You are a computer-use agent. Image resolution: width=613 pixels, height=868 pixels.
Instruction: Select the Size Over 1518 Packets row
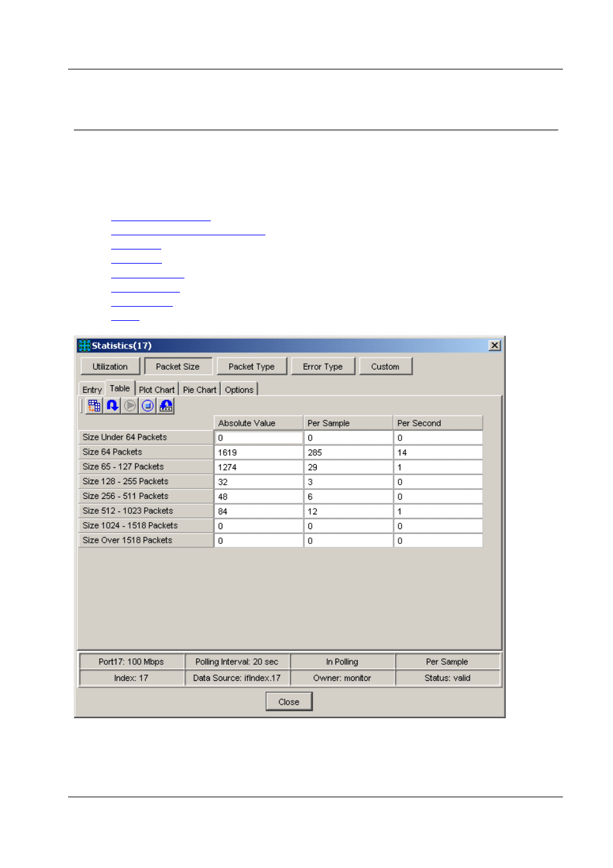tap(146, 541)
